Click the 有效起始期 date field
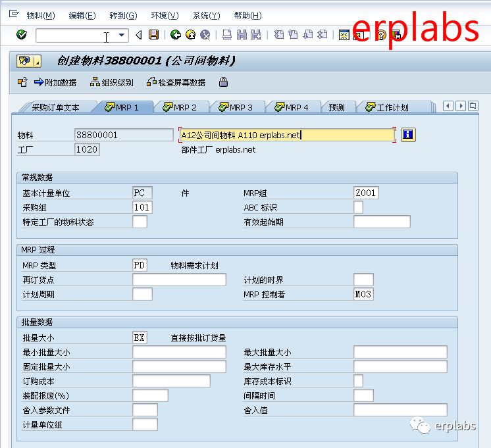 coord(382,222)
